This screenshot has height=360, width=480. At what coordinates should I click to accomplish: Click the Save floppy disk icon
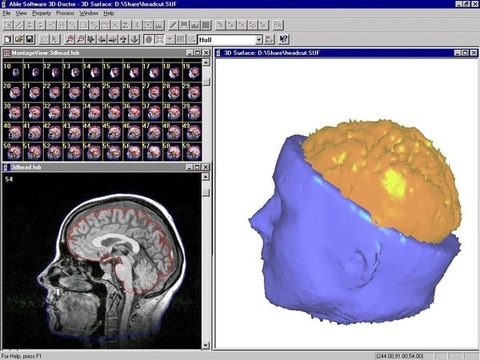point(29,39)
